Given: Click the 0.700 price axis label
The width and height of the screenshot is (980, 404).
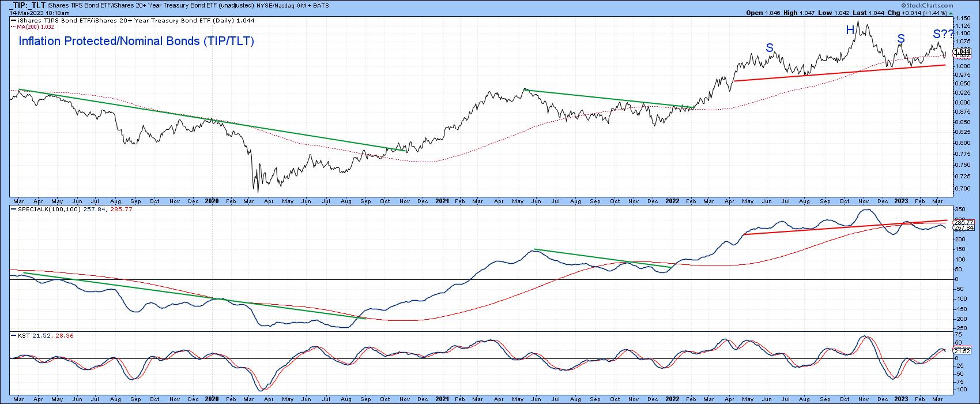Looking at the screenshot, I should coord(962,189).
